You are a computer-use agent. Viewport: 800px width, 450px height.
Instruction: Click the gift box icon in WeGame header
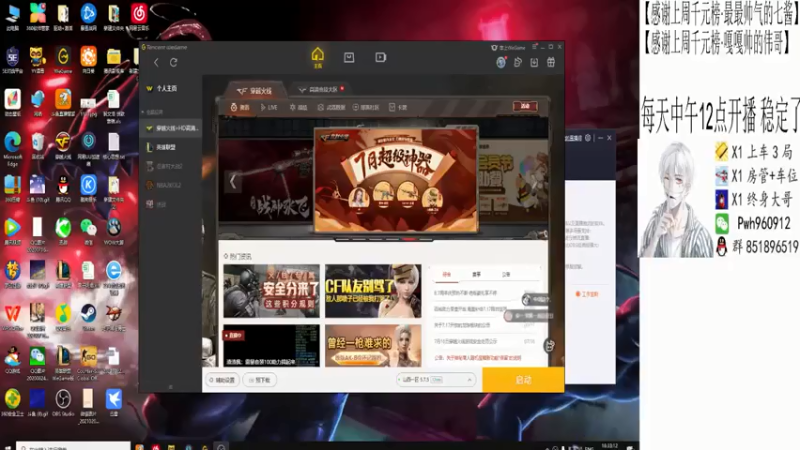[551, 62]
